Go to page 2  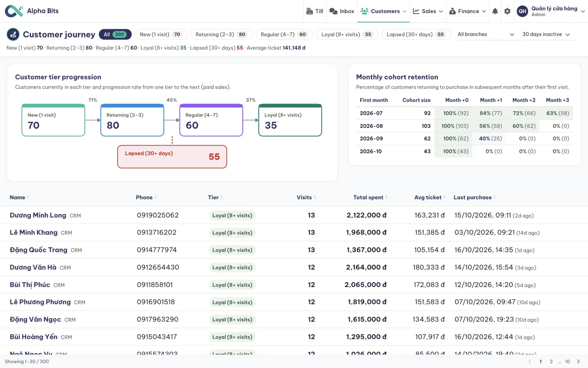[551, 361]
